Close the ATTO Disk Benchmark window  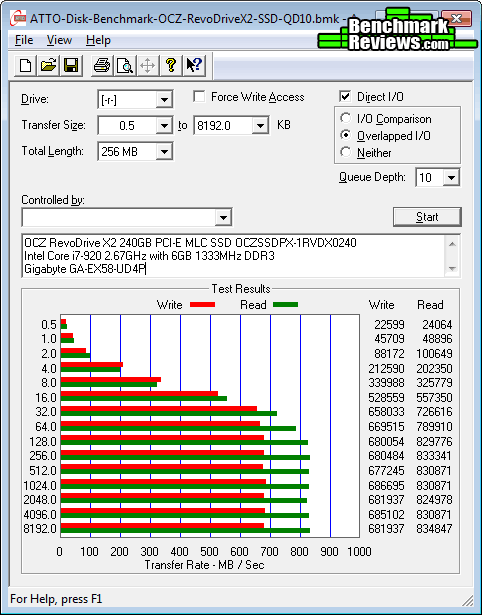tap(456, 18)
